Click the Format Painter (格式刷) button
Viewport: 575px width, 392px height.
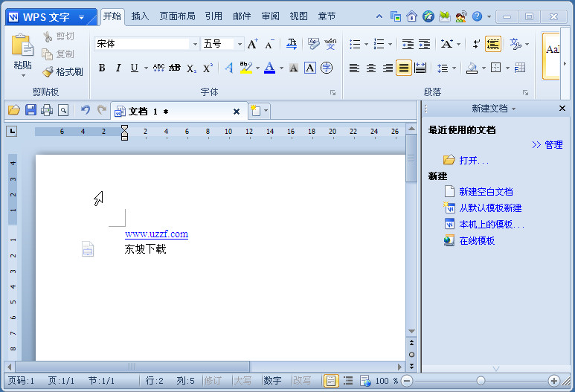click(x=62, y=72)
